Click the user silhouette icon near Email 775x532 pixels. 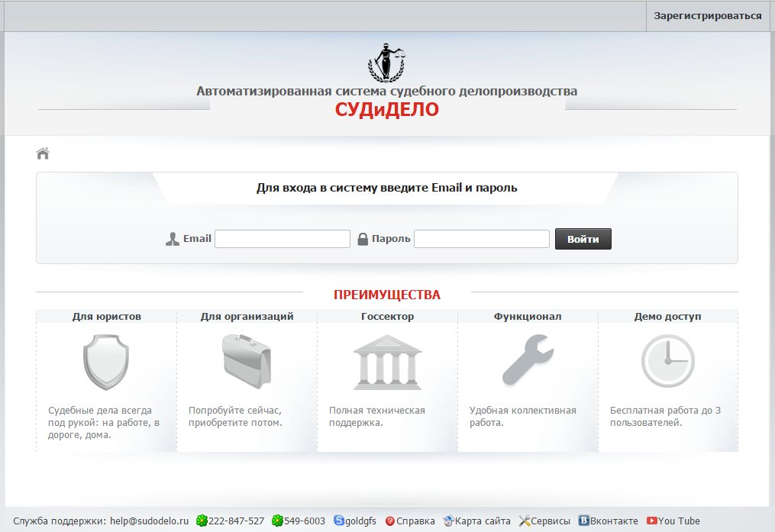point(172,239)
